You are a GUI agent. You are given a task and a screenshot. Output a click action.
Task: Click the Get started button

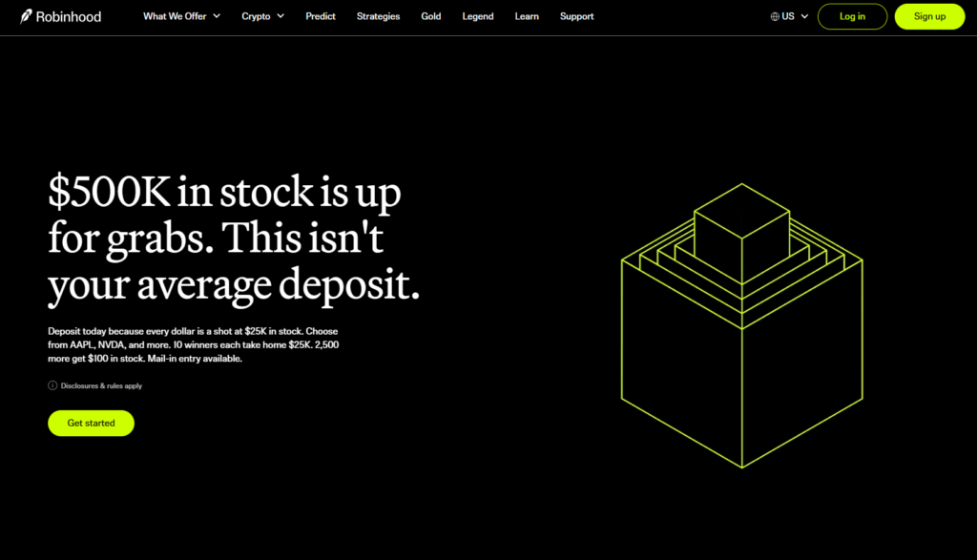coord(91,423)
